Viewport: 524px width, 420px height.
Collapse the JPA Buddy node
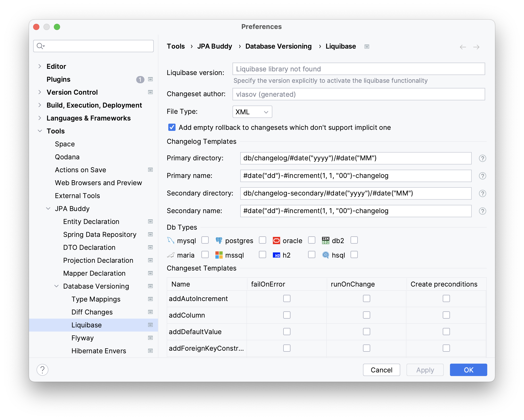click(x=48, y=208)
